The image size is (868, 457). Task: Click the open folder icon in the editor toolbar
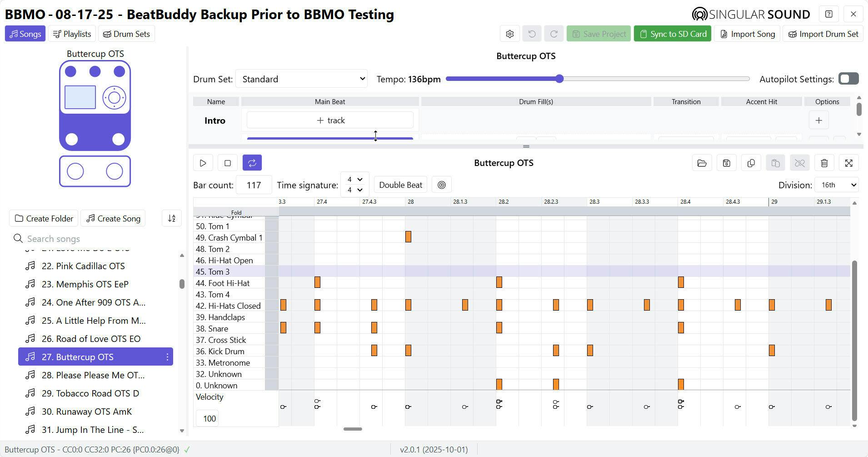[702, 163]
